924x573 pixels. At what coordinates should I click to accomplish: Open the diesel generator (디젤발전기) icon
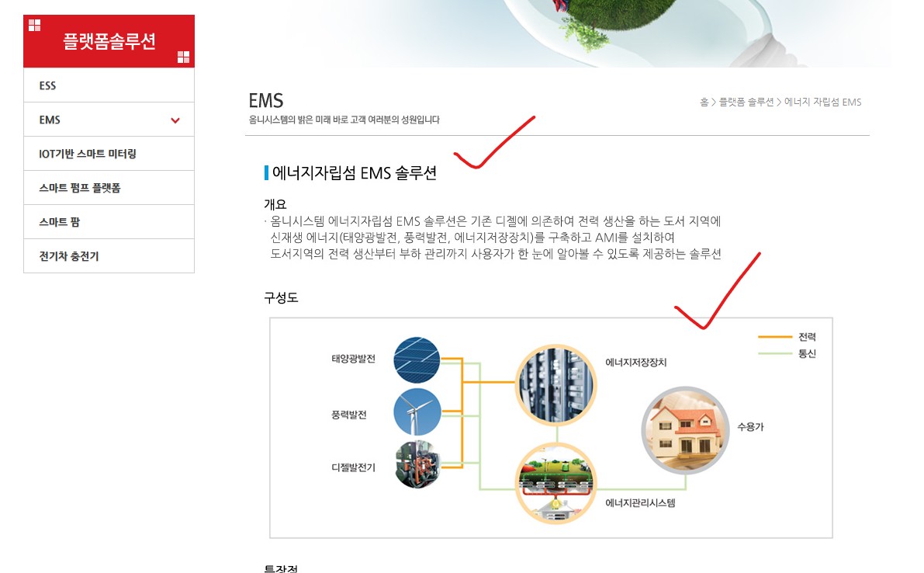point(417,467)
